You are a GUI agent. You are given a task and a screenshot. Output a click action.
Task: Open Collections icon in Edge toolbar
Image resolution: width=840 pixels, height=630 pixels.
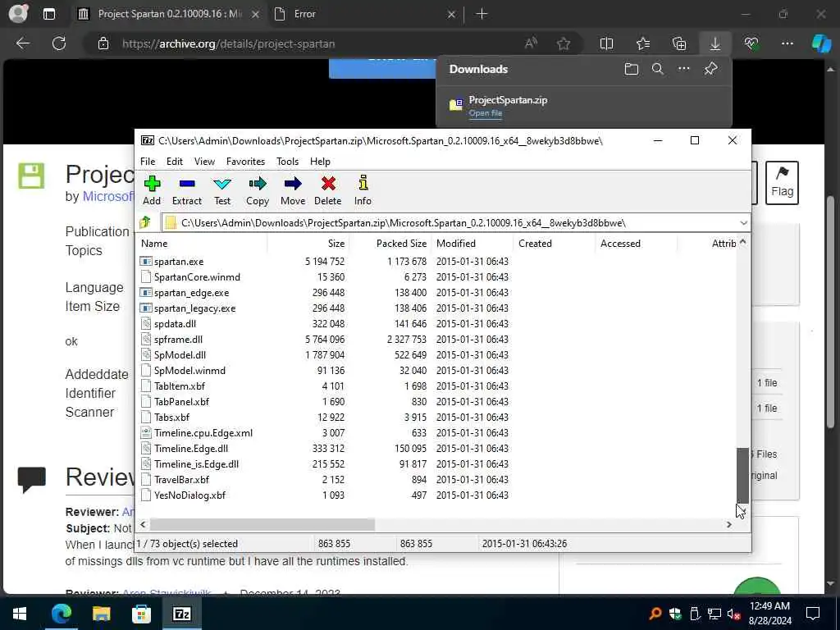(678, 43)
